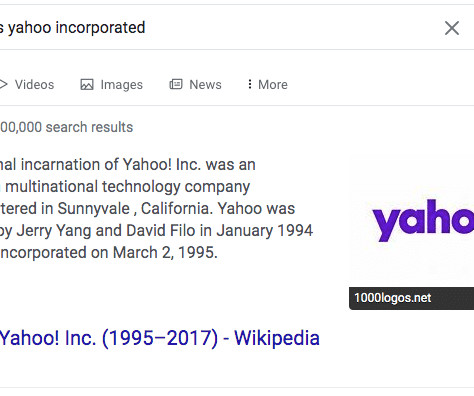Click 'incorporated on March 2, 1995' snippet line
The width and height of the screenshot is (474, 396).
tap(109, 252)
